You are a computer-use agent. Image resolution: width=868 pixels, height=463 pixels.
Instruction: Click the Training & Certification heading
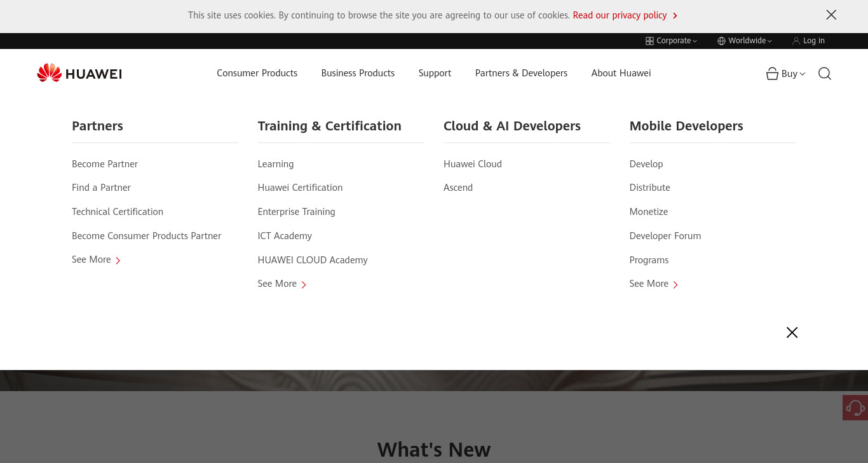[329, 126]
